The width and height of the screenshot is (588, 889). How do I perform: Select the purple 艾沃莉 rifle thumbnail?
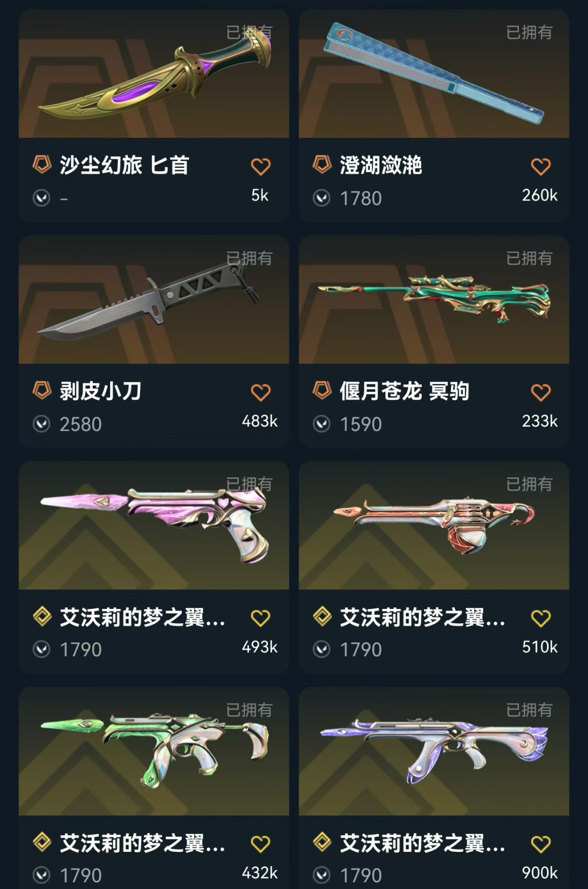pos(434,752)
